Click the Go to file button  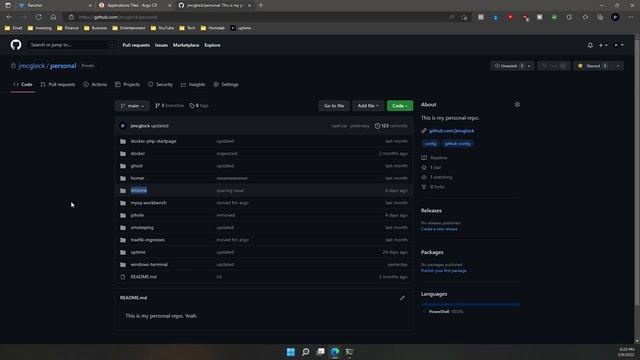pyautogui.click(x=334, y=106)
